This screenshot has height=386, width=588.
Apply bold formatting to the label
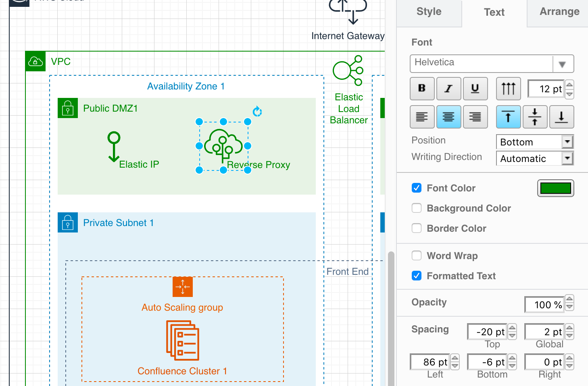[x=422, y=88]
